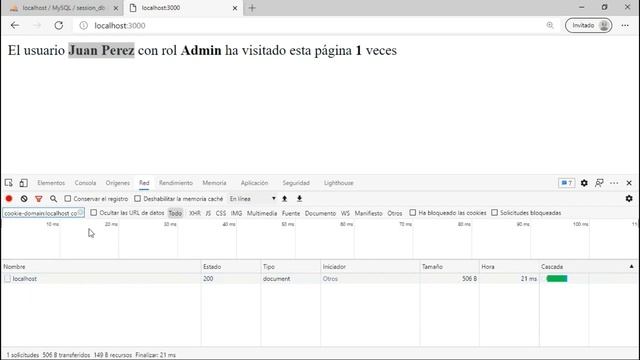Viewport: 640px width, 360px height.
Task: Go forward using the browser forward arrow
Action: pos(37,25)
